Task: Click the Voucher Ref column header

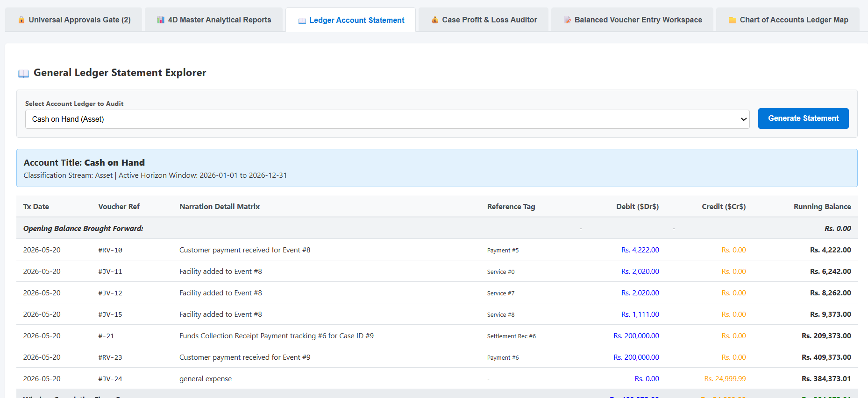Action: (x=119, y=207)
